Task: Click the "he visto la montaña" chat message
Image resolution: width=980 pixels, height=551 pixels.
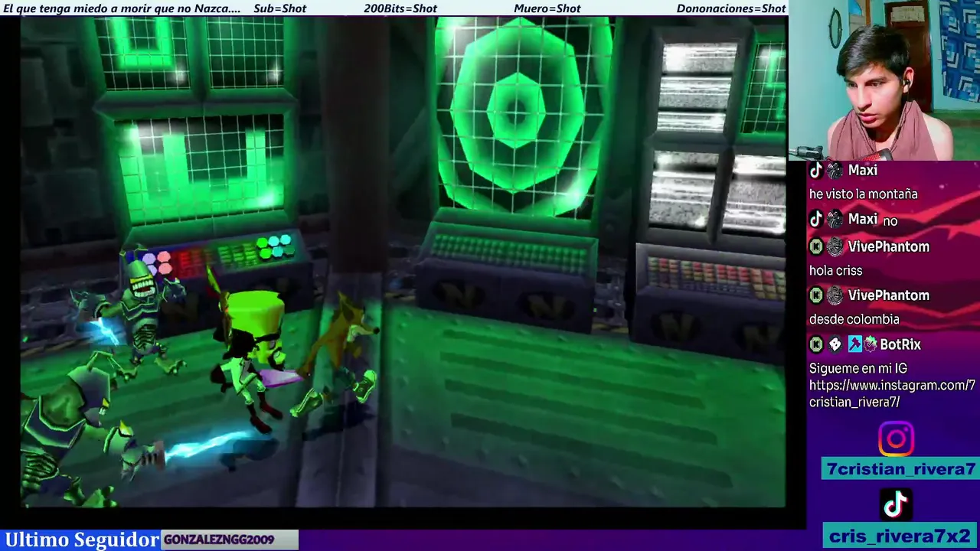Action: pyautogui.click(x=863, y=194)
